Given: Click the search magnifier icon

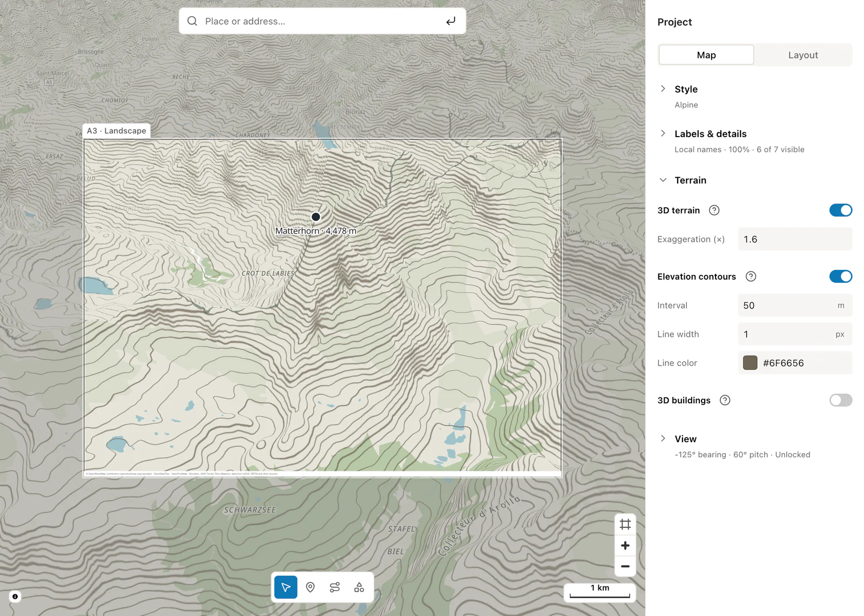Looking at the screenshot, I should [x=192, y=21].
